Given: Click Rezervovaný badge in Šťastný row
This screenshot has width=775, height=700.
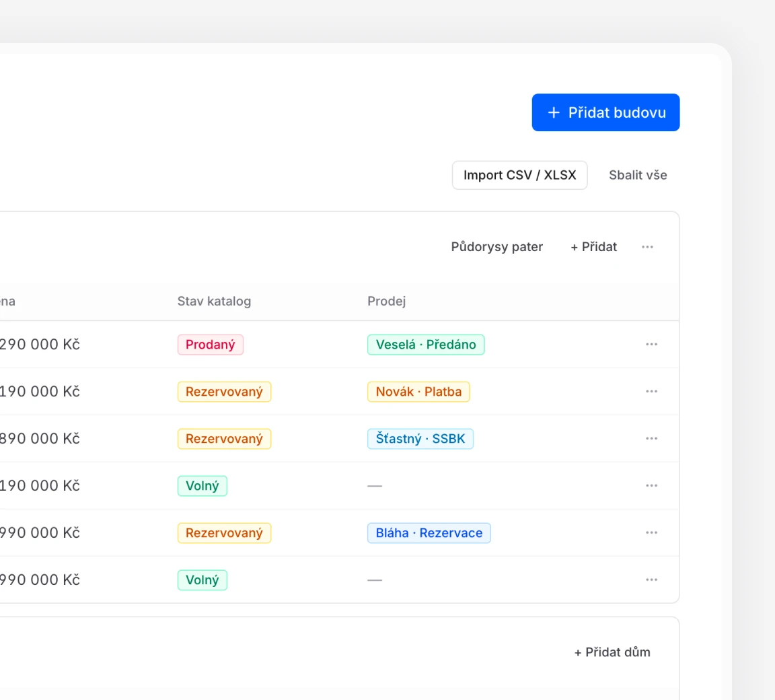Looking at the screenshot, I should (x=225, y=438).
